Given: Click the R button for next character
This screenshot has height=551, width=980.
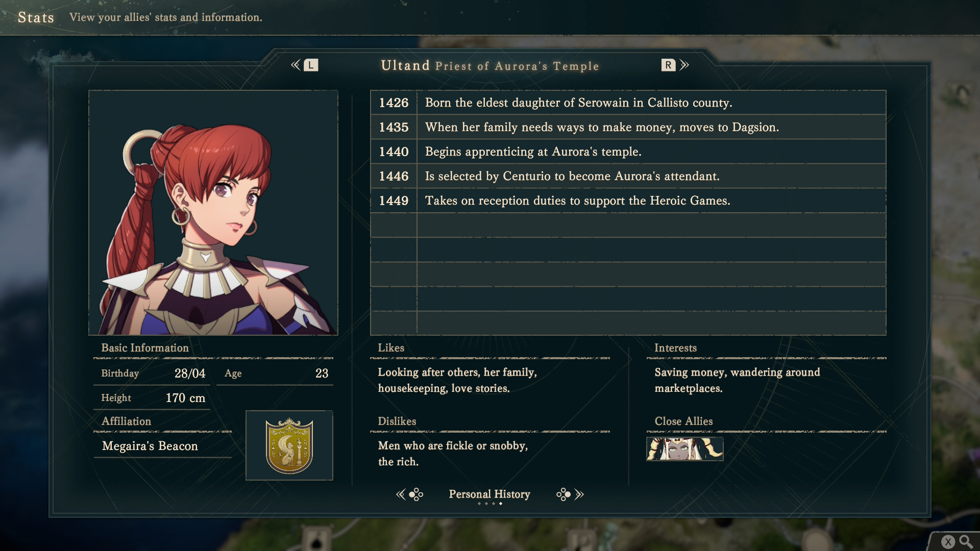Looking at the screenshot, I should point(668,65).
